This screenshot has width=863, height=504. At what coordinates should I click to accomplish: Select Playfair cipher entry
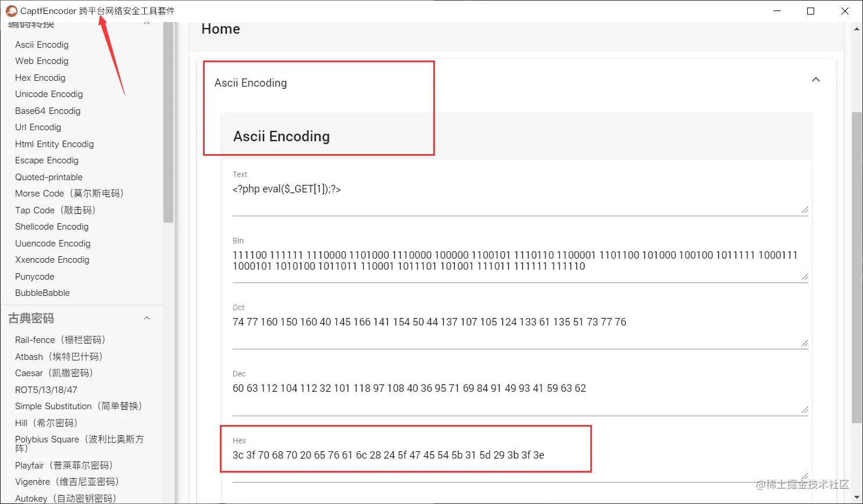[64, 466]
